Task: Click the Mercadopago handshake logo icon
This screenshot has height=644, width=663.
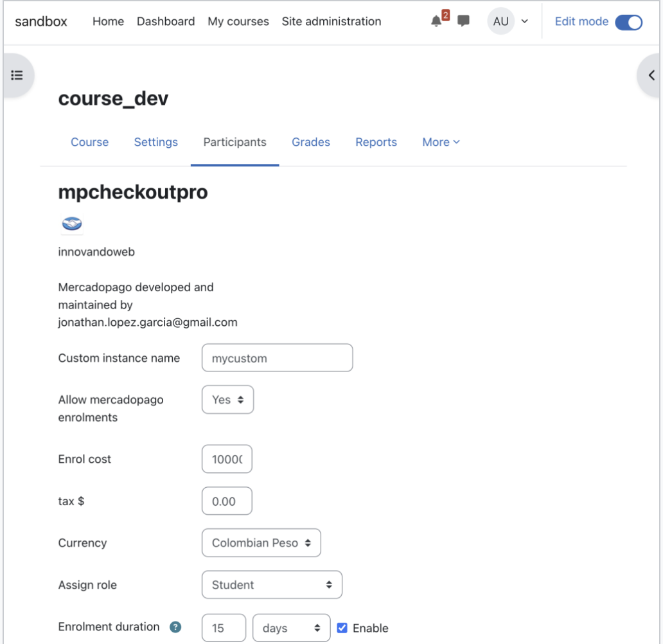Action: [x=72, y=223]
